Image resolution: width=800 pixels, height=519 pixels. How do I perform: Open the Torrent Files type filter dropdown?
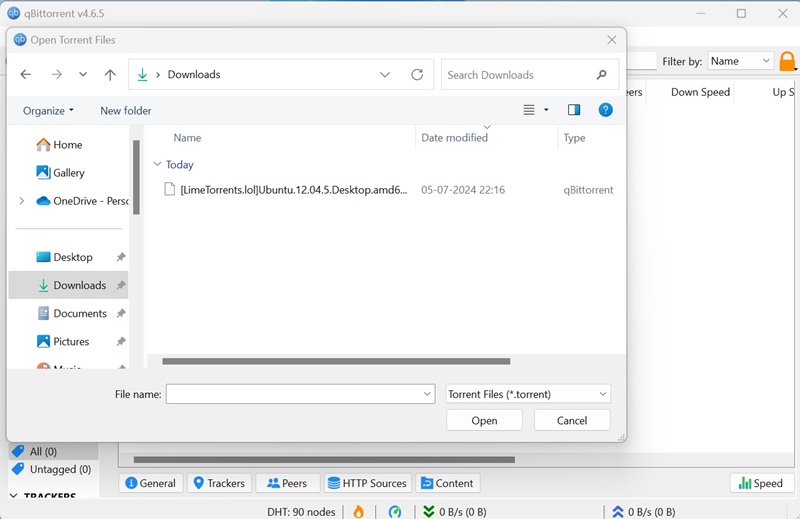point(528,394)
